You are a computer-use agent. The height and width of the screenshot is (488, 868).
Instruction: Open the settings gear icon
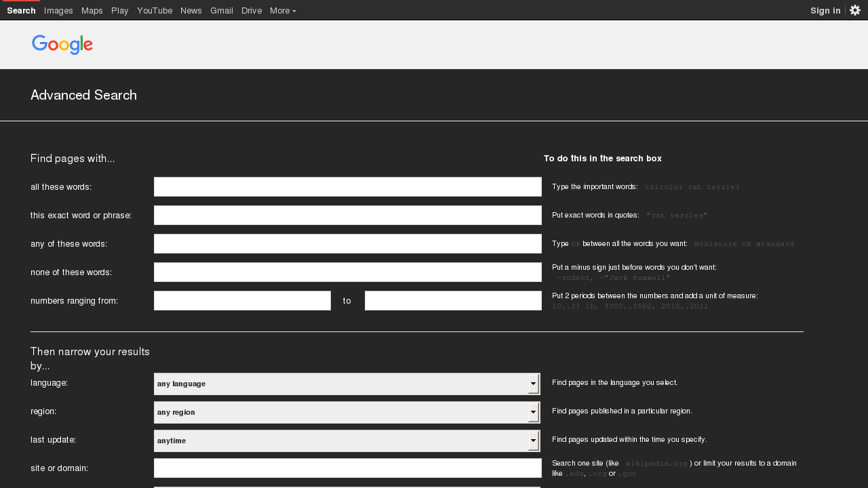point(855,10)
